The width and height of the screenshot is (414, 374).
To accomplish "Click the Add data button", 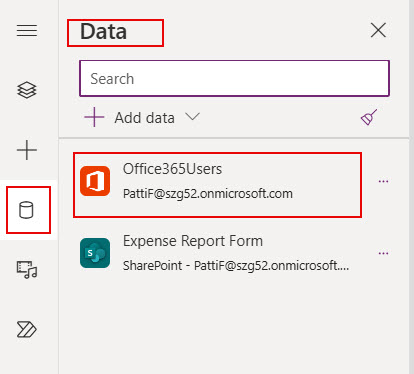I will 142,118.
